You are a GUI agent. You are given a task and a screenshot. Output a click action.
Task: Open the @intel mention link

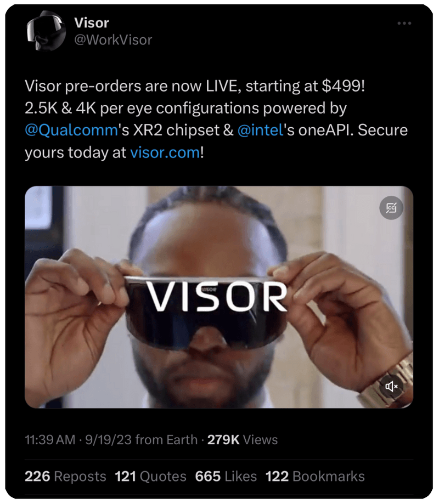260,130
